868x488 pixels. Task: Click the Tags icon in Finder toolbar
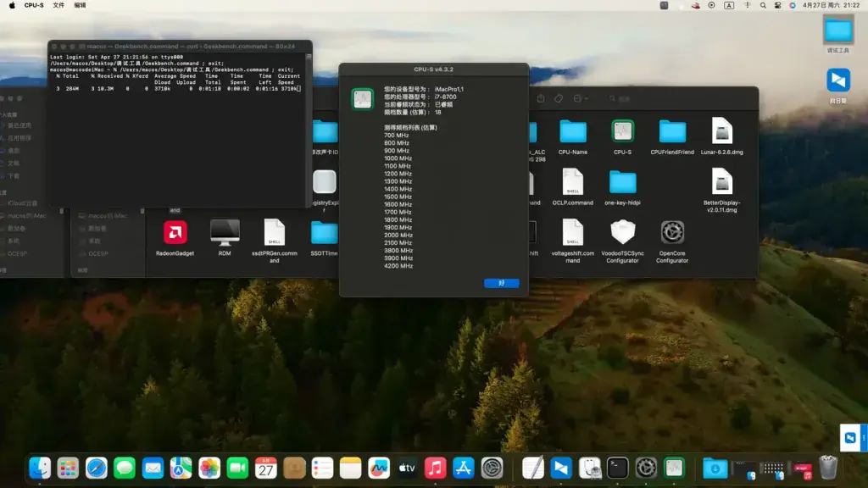tap(559, 98)
